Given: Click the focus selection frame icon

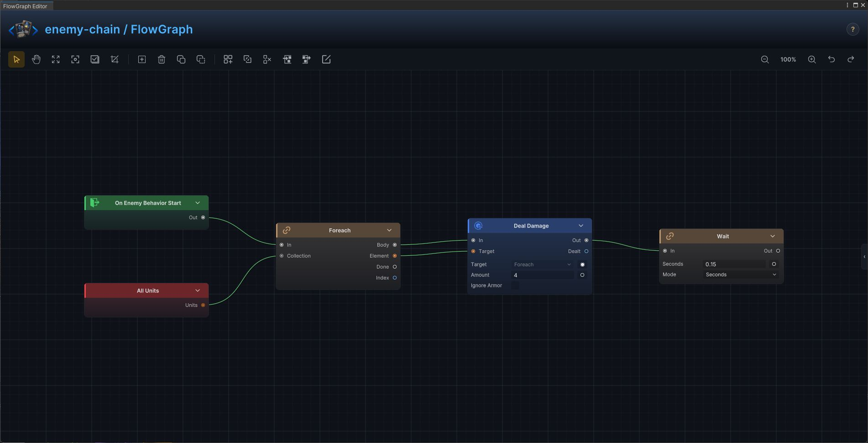Looking at the screenshot, I should point(75,59).
